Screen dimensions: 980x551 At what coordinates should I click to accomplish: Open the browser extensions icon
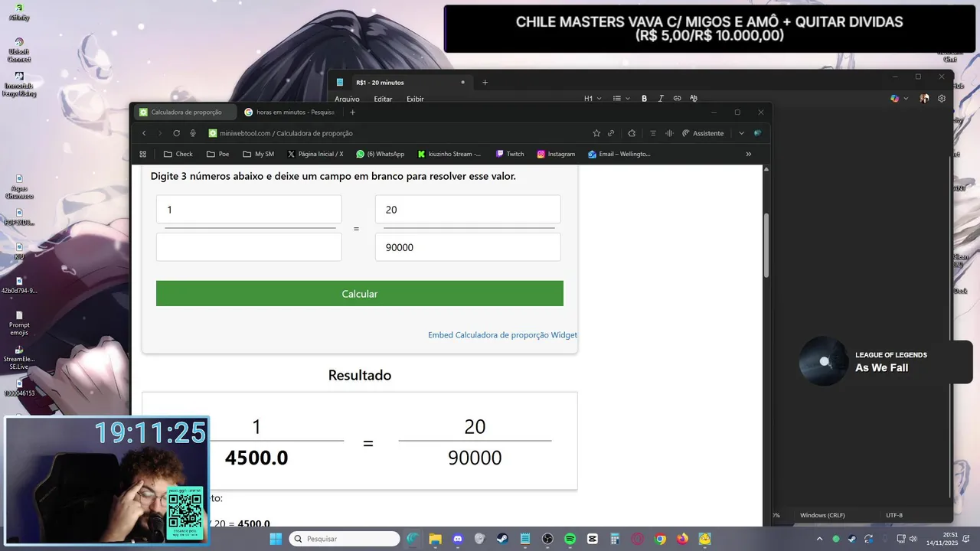tap(632, 133)
